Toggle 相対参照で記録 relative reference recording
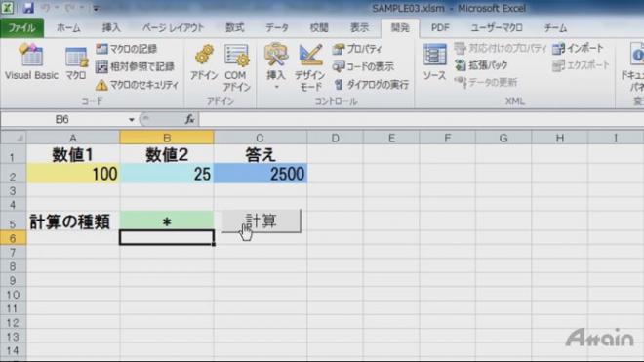Screen dimensions: 644x362 (135, 66)
